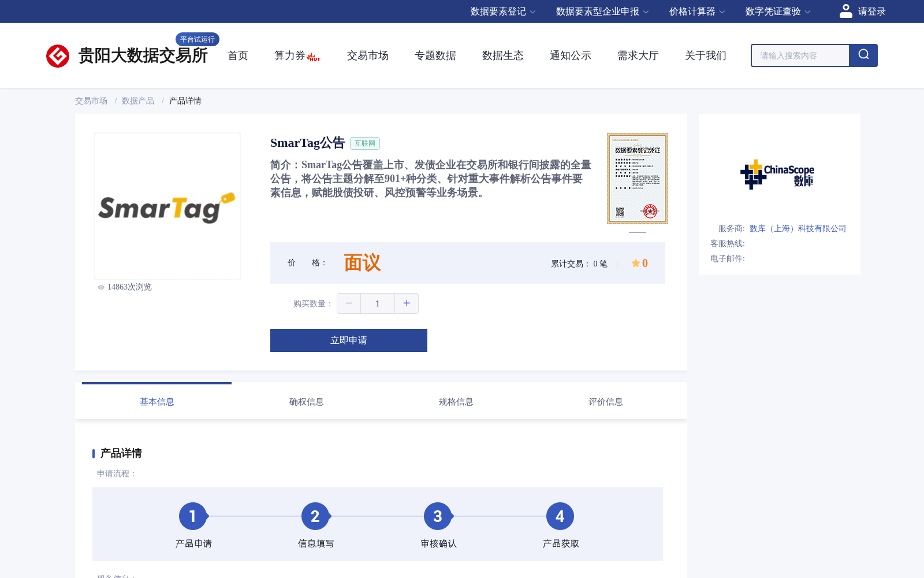This screenshot has height=578, width=924.
Task: Click the search magnifier button
Action: 863,55
